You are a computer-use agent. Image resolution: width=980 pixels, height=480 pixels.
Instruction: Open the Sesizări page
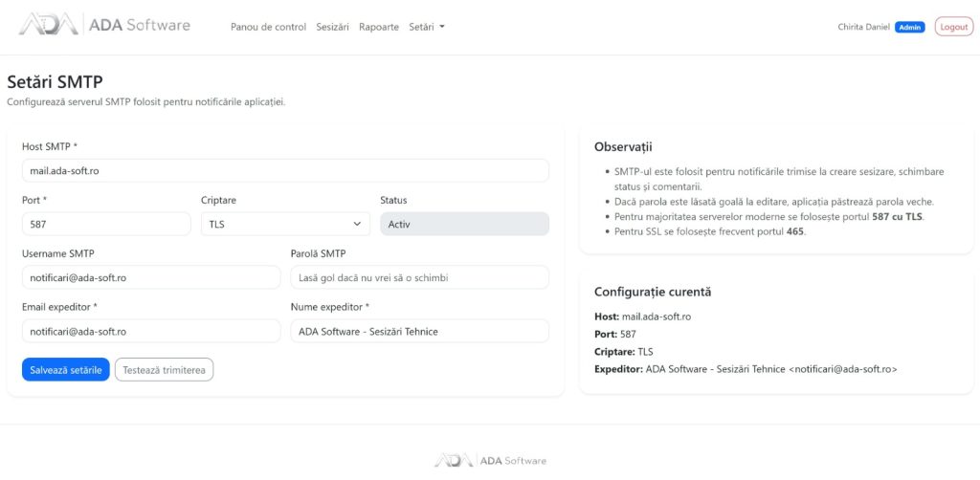[332, 28]
